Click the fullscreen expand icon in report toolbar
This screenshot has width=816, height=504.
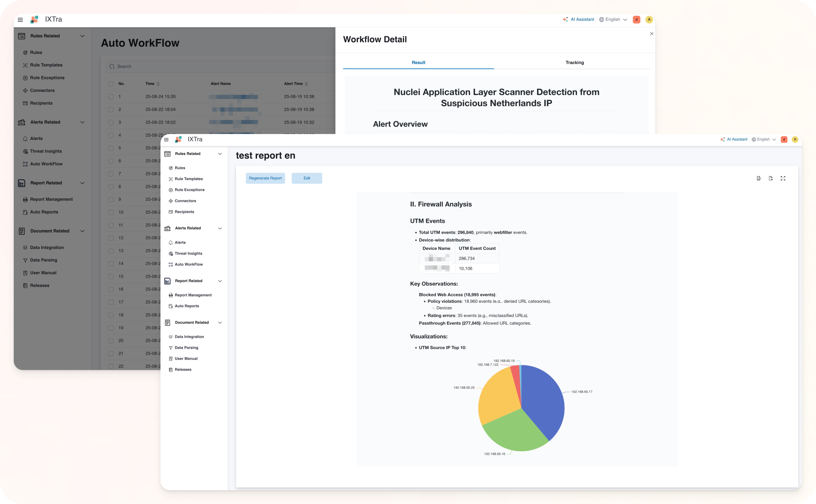pos(783,178)
